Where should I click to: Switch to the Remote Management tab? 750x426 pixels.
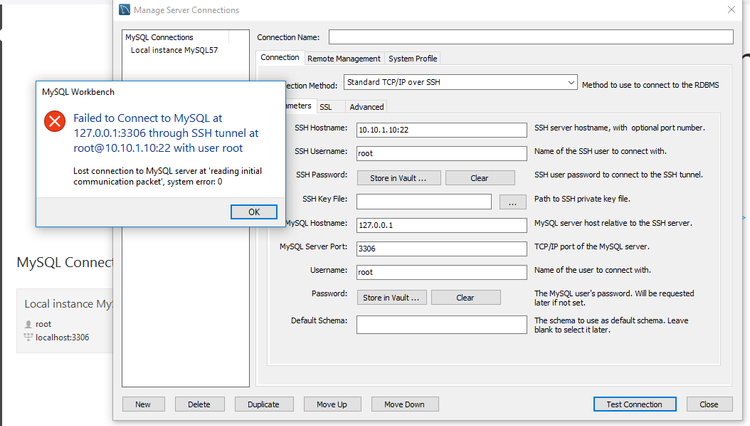[343, 58]
